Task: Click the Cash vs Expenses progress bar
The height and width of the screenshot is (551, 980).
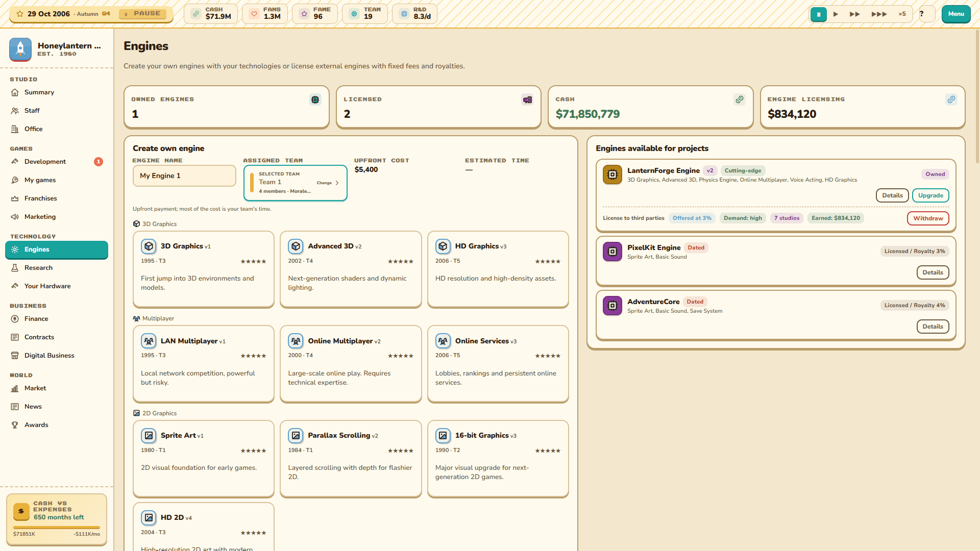Action: click(57, 528)
